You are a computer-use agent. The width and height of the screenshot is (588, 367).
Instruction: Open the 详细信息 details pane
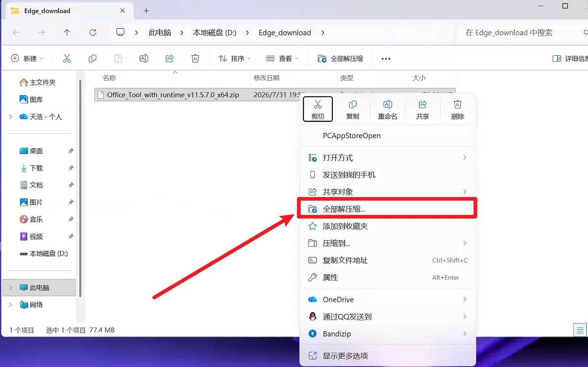tap(570, 59)
